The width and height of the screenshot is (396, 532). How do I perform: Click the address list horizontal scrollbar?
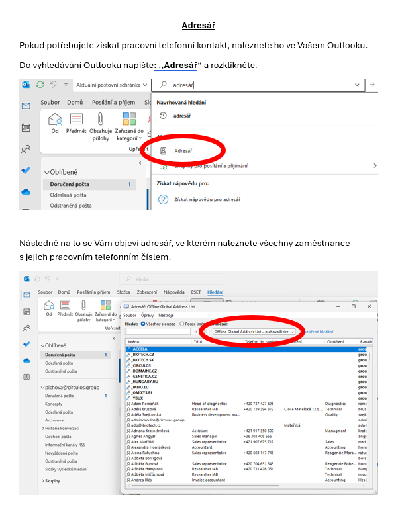point(204,486)
